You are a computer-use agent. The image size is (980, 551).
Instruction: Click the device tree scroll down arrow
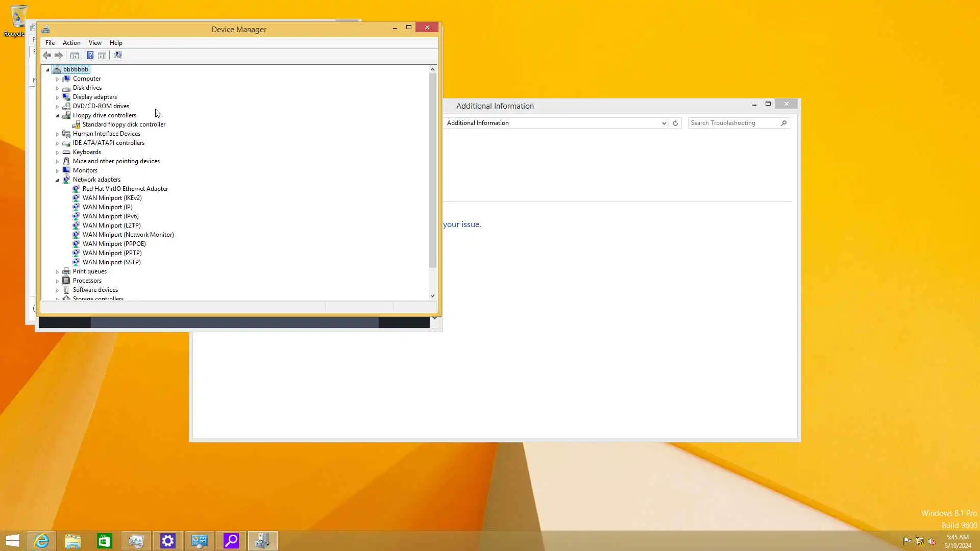pyautogui.click(x=432, y=295)
